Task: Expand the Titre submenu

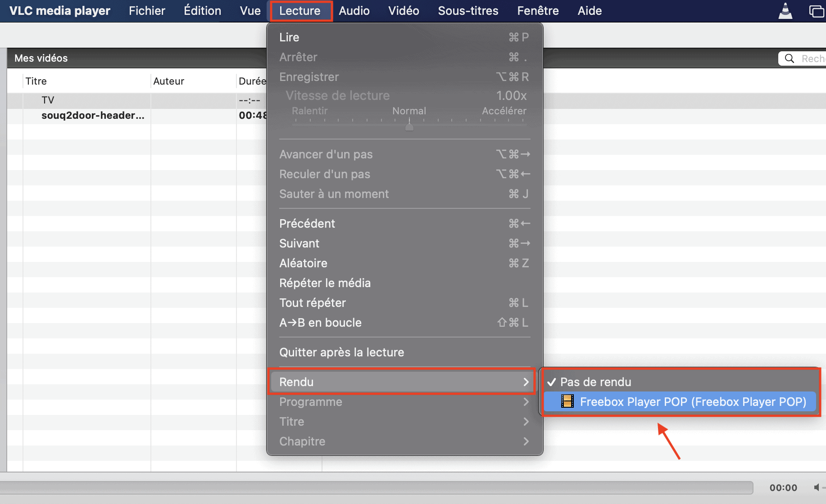Action: point(404,422)
